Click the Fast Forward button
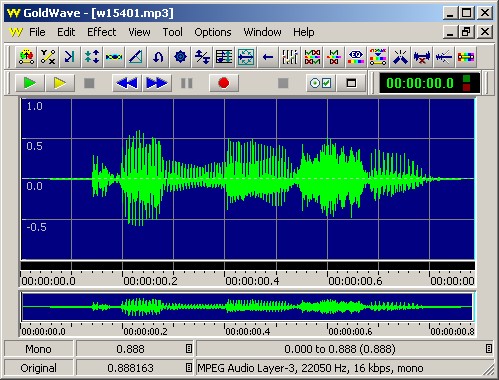Screen dimensions: 499x380 (157, 83)
